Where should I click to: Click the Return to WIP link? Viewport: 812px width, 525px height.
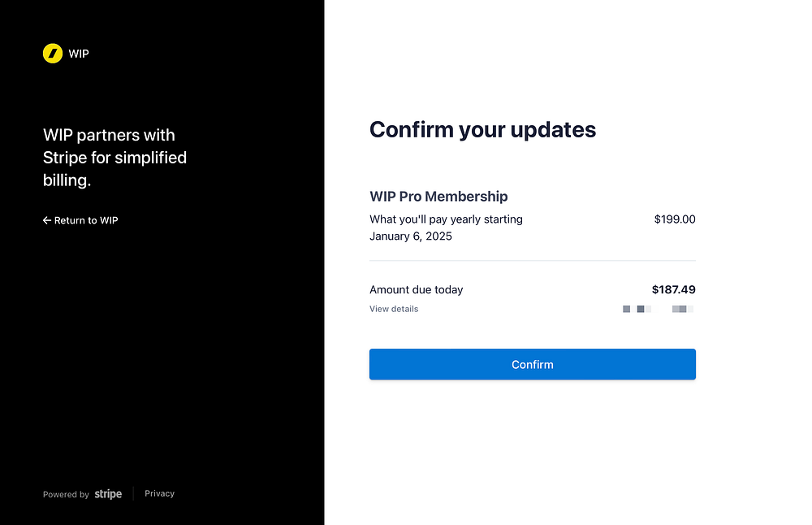(85, 220)
